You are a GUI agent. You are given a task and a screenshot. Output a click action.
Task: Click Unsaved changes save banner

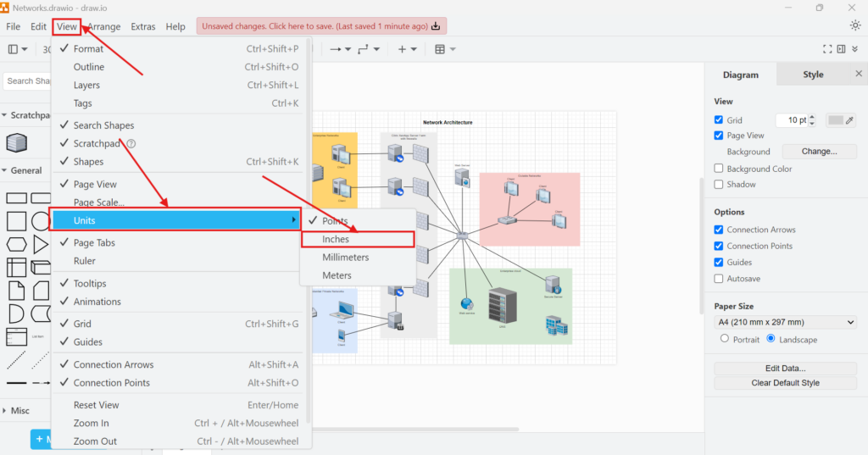(321, 26)
